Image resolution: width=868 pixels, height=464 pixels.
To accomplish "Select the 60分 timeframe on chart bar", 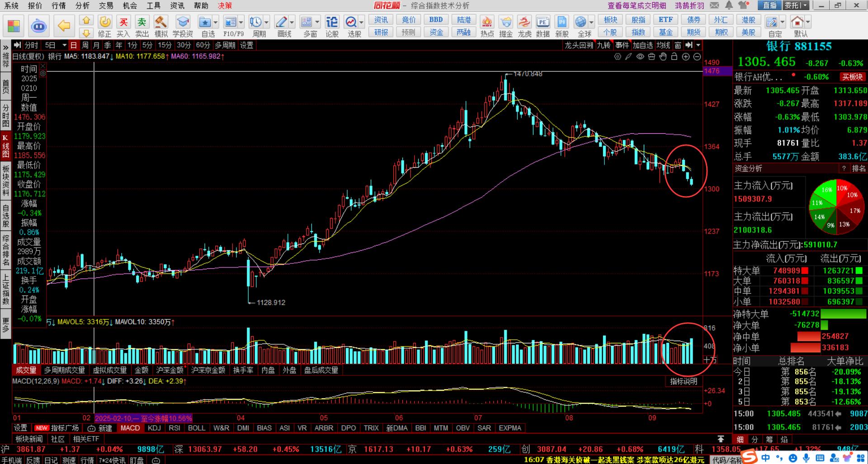I will [203, 45].
